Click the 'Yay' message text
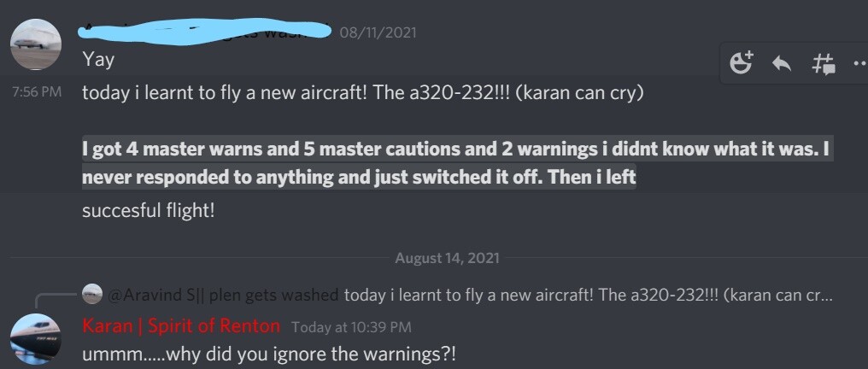 (x=98, y=59)
